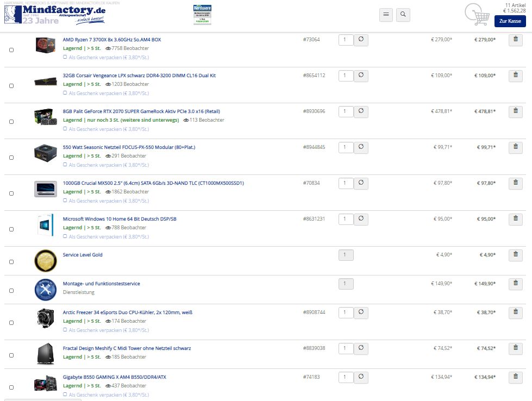The image size is (532, 401).
Task: Click the Seasonic power supply thumbnail
Action: point(46,153)
